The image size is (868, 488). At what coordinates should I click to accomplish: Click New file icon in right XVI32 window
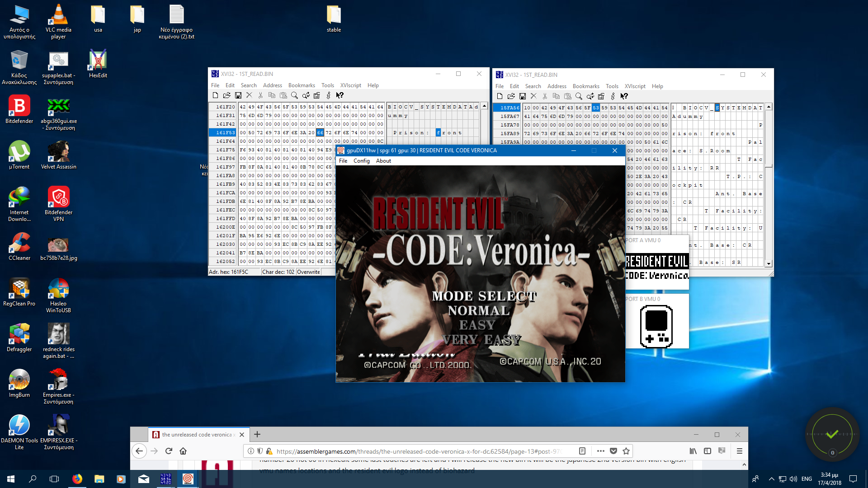[500, 96]
